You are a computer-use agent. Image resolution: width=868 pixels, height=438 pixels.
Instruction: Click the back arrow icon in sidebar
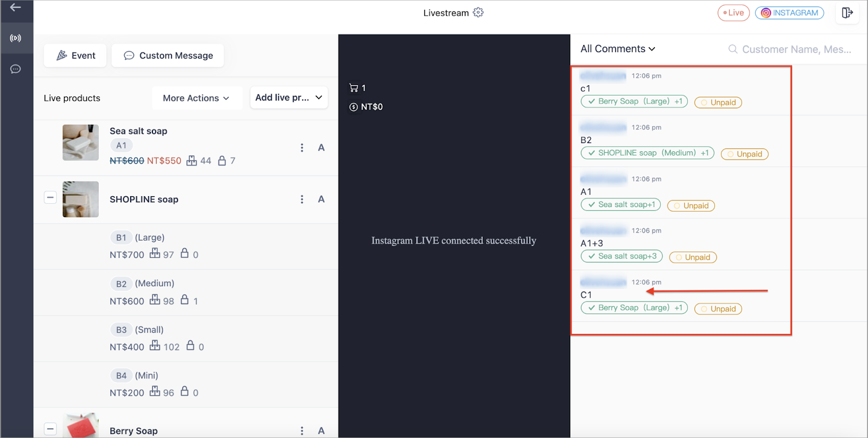(16, 8)
